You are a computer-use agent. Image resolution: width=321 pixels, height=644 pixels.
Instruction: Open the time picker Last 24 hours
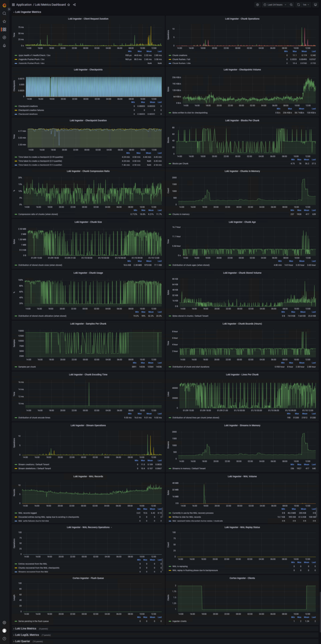(275, 4)
